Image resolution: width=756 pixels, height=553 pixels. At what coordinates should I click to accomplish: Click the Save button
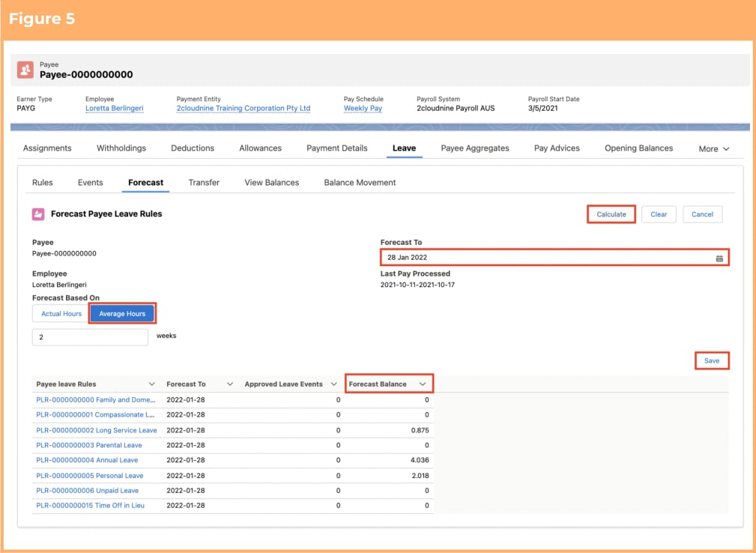tap(712, 360)
